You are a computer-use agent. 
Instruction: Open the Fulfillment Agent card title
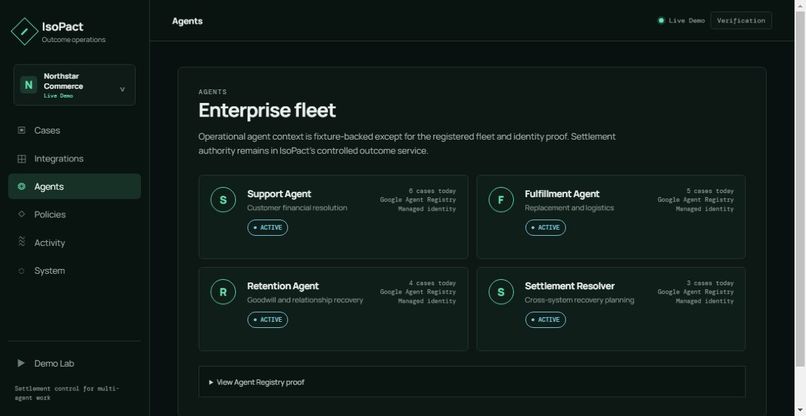[562, 194]
